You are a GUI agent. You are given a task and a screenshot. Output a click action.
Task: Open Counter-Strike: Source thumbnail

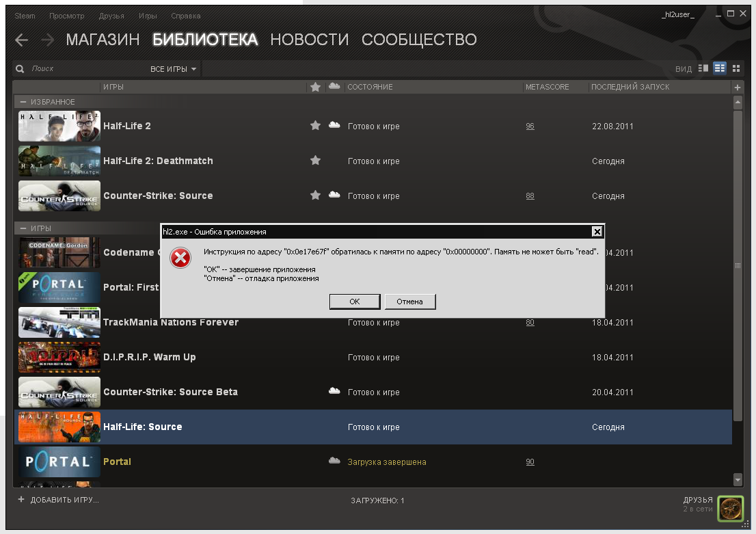59,196
